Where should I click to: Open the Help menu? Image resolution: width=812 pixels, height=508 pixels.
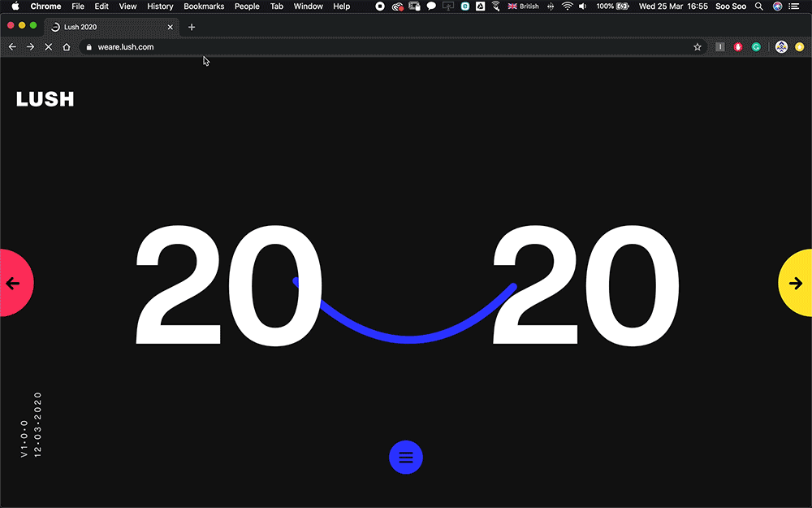341,7
